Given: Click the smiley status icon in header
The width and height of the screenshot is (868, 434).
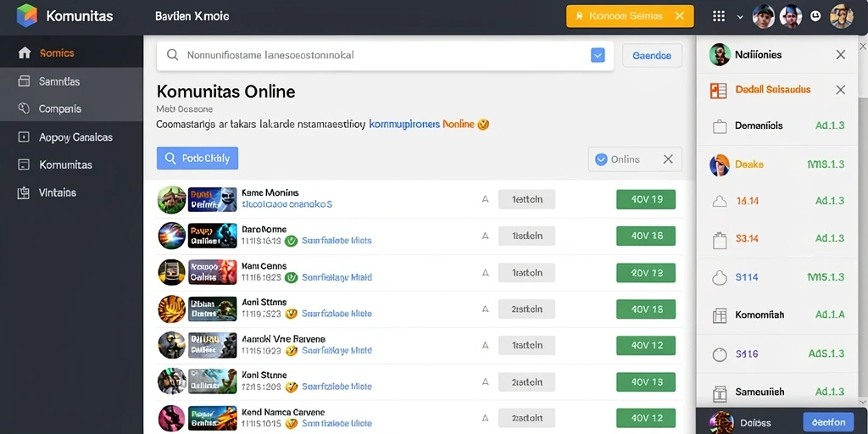Looking at the screenshot, I should [x=815, y=16].
